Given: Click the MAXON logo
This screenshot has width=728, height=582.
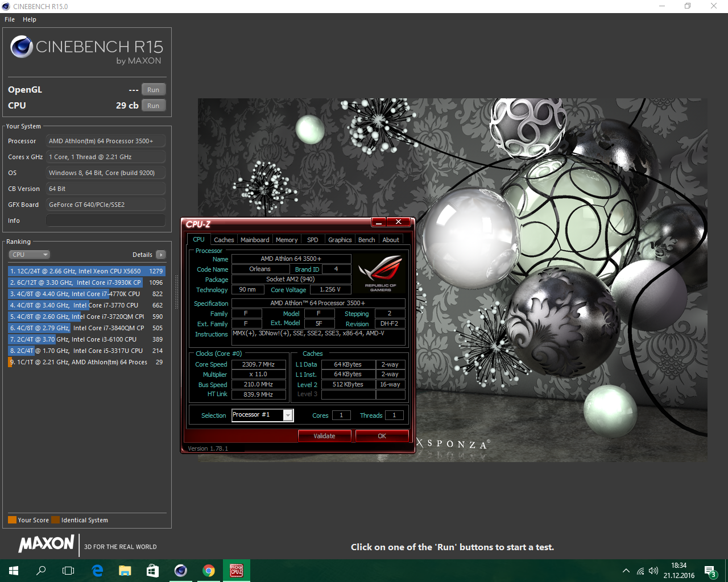Looking at the screenshot, I should (x=46, y=544).
